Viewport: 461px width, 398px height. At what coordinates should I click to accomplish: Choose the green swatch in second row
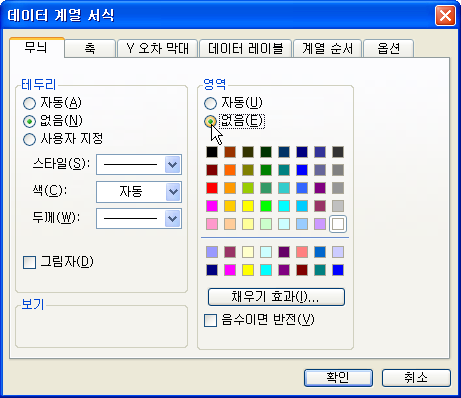coord(266,170)
